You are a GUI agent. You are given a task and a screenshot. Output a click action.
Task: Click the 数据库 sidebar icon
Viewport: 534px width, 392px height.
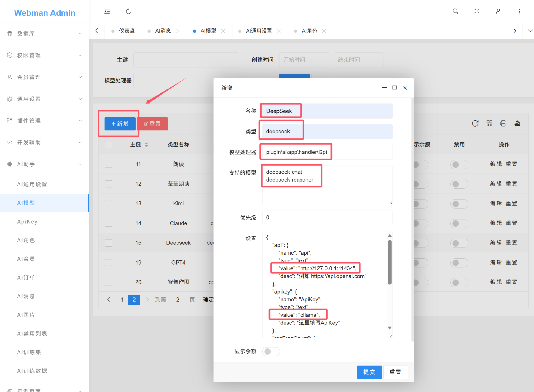(10, 33)
